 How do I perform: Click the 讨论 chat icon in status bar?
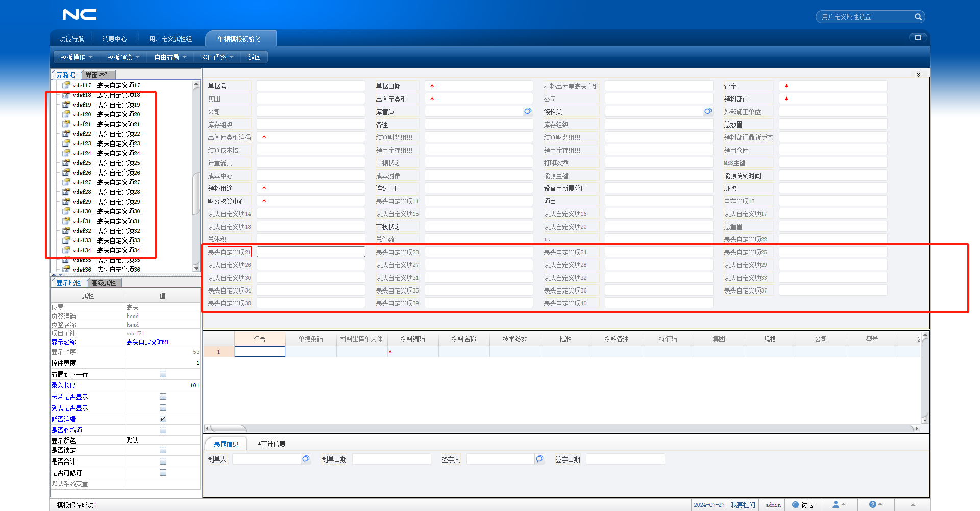tap(795, 505)
